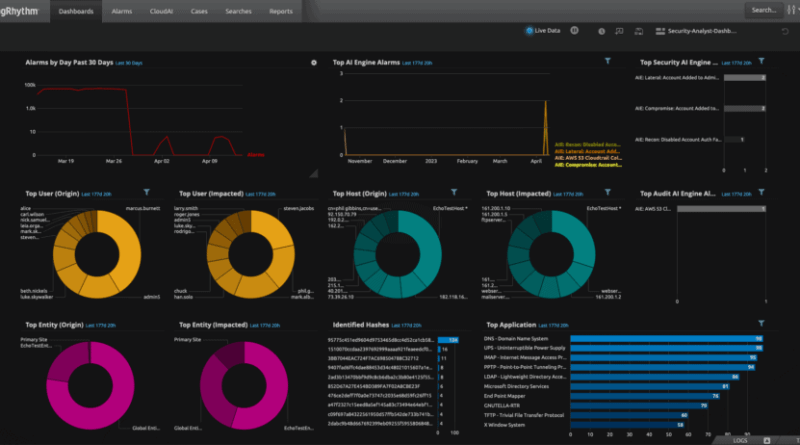Screen dimensions: 800x445
Task: Toggle the Live Data indicator
Action: pyautogui.click(x=529, y=31)
